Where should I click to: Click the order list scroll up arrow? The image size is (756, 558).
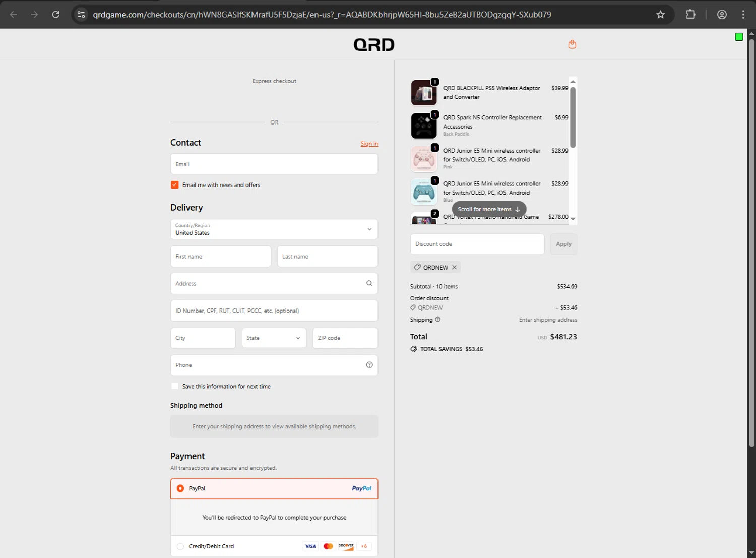click(x=573, y=81)
